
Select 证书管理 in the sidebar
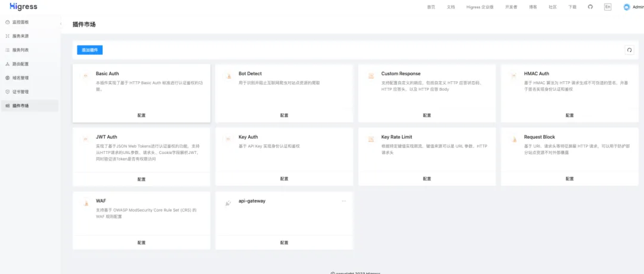pos(20,92)
